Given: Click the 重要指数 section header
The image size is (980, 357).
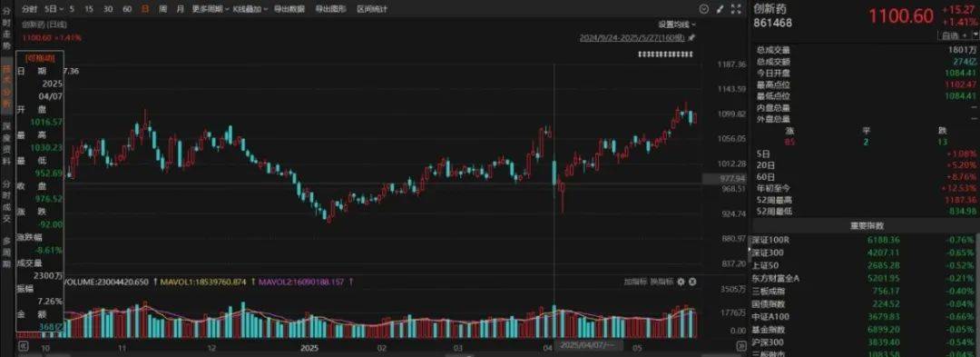Looking at the screenshot, I should pos(866,226).
